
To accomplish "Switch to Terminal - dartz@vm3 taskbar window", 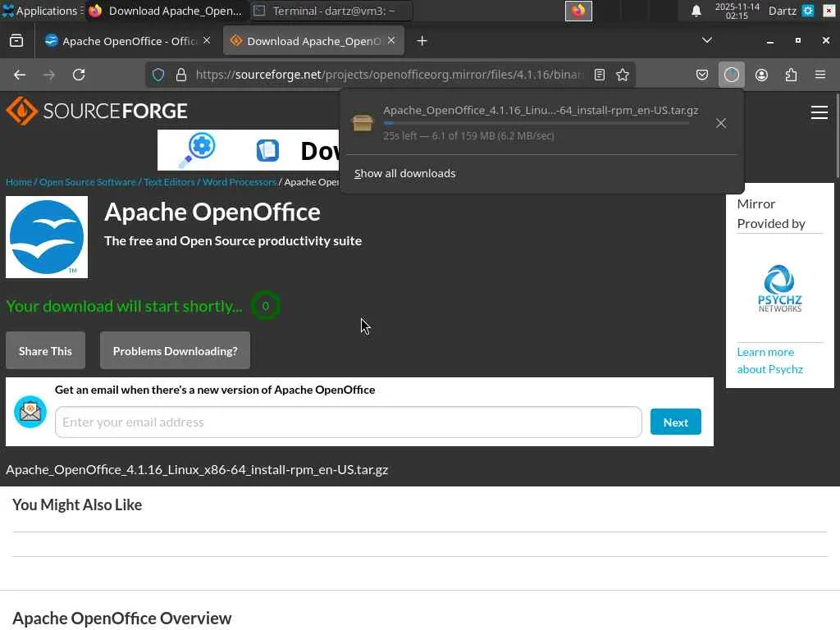I will [x=331, y=11].
